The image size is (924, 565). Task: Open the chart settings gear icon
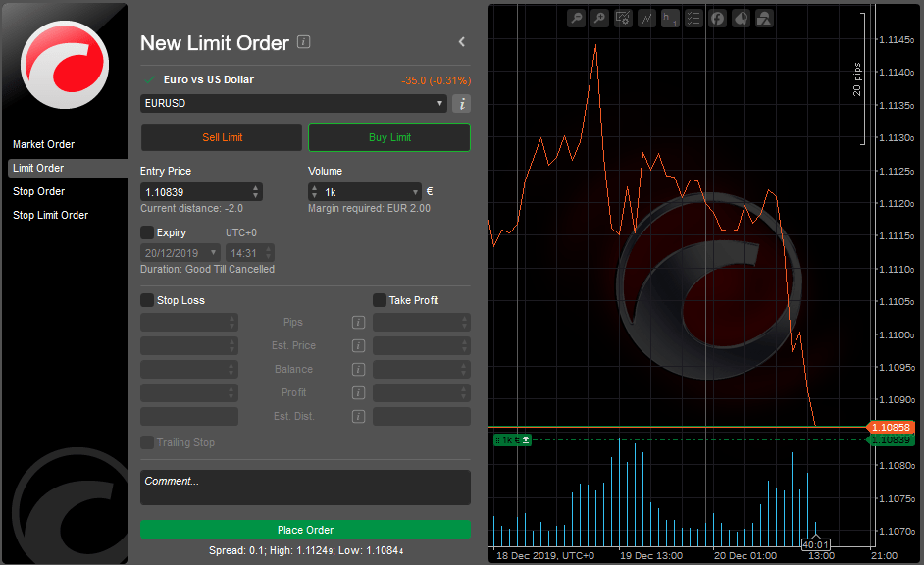pos(623,18)
